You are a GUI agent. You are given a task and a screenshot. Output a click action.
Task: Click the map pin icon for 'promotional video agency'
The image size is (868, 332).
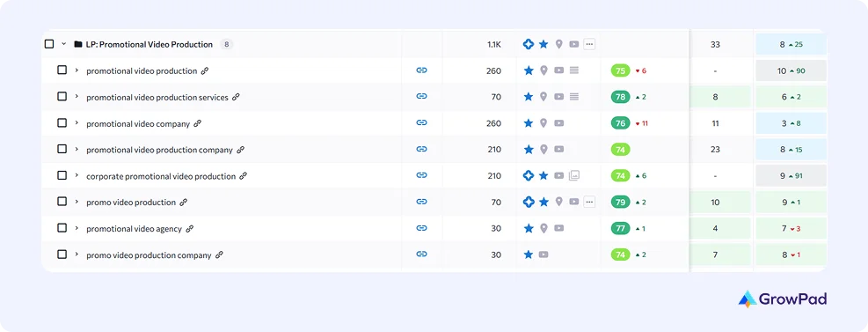pyautogui.click(x=543, y=228)
